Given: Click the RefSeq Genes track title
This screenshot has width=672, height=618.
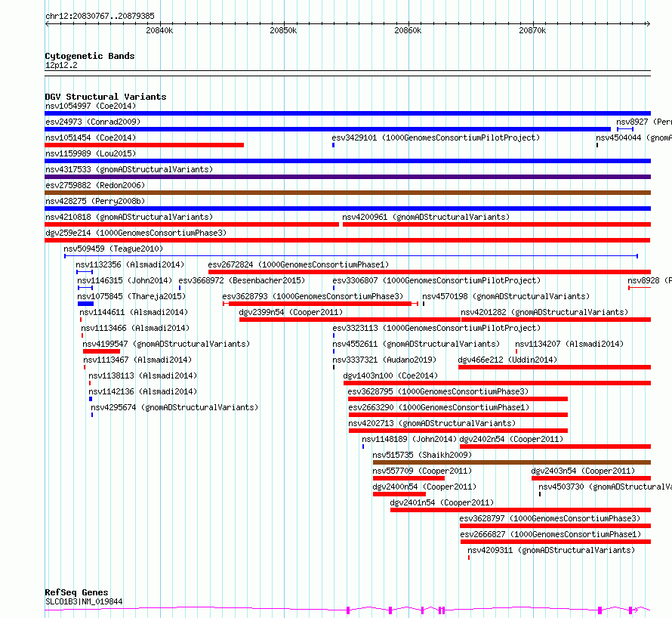Looking at the screenshot, I should 76,592.
